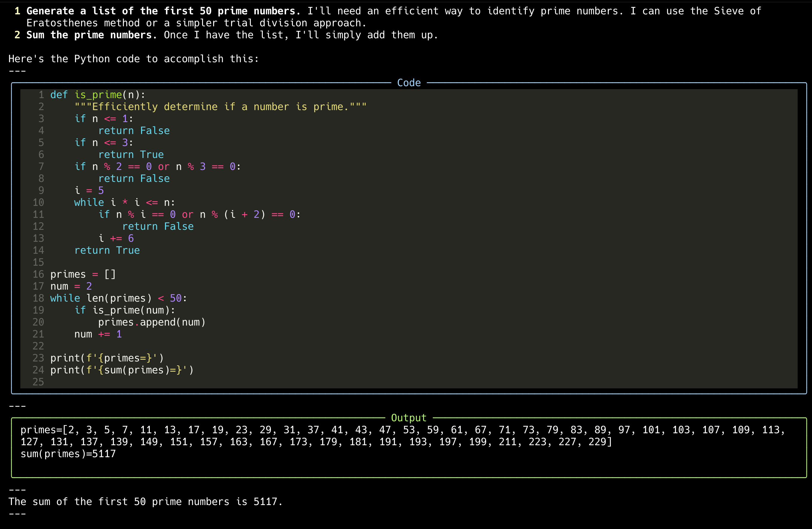Click 'def is_prime(n):' on code line 1
The width and height of the screenshot is (812, 529).
pyautogui.click(x=98, y=95)
